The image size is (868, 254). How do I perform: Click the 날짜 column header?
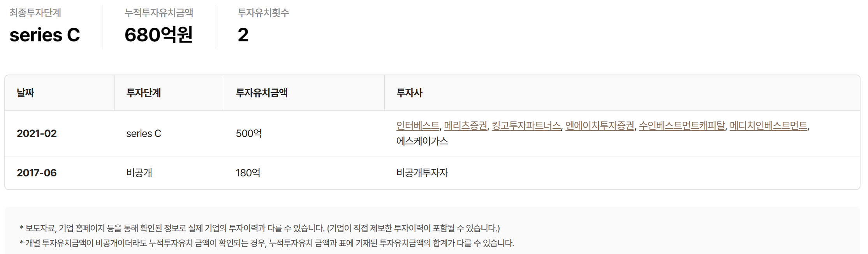pos(25,93)
